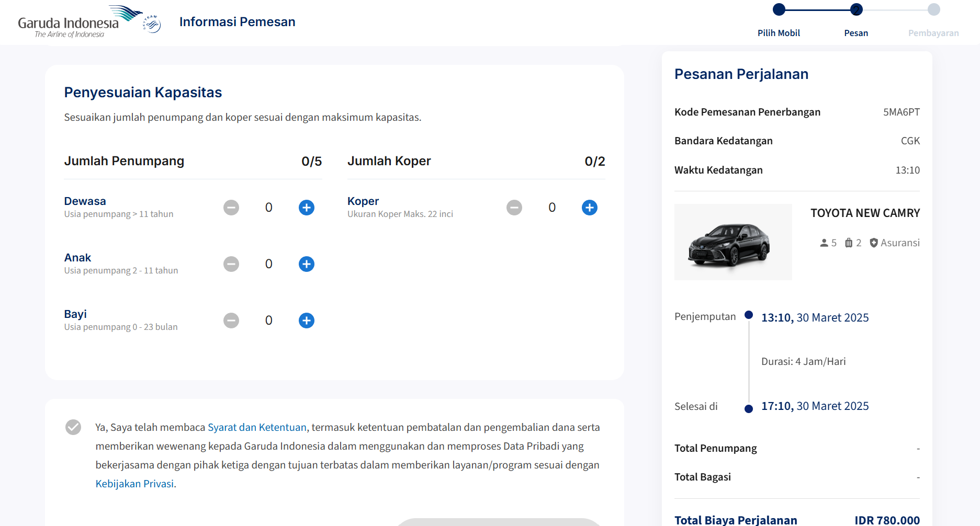980x526 pixels.
Task: Open Syarat dan Ketentuan link
Action: 257,427
